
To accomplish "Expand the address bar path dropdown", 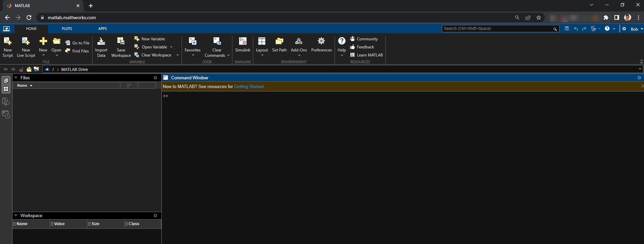I will coord(640,69).
